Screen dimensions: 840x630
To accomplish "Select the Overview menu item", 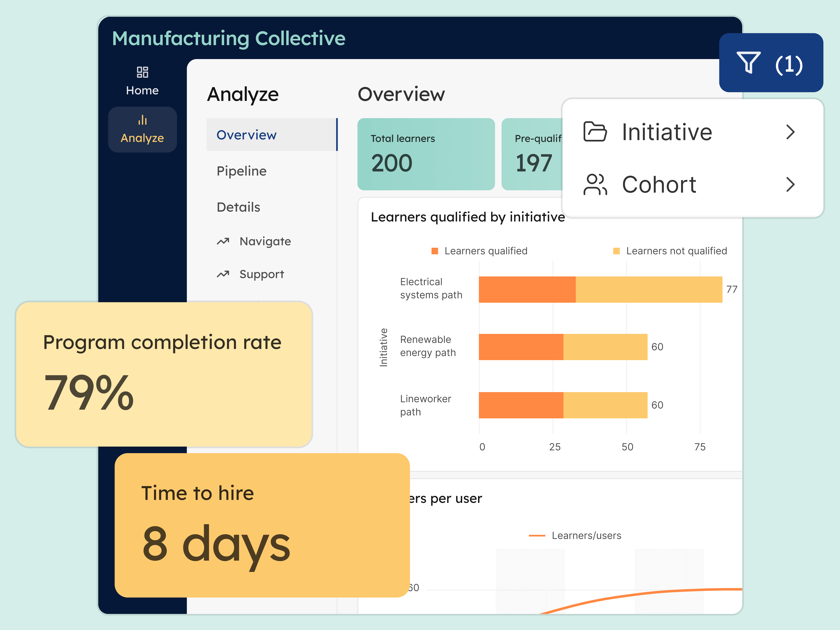I will tap(247, 135).
